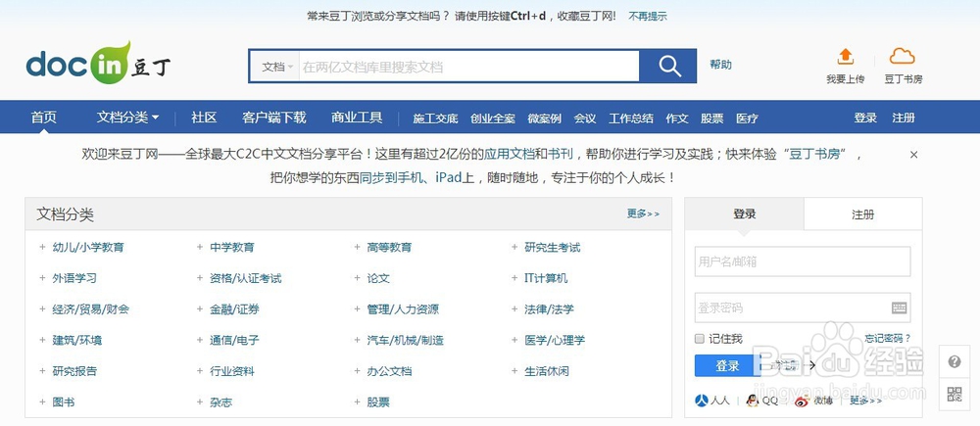Expand the 资格/认证考试 category
The image size is (980, 426).
point(200,278)
